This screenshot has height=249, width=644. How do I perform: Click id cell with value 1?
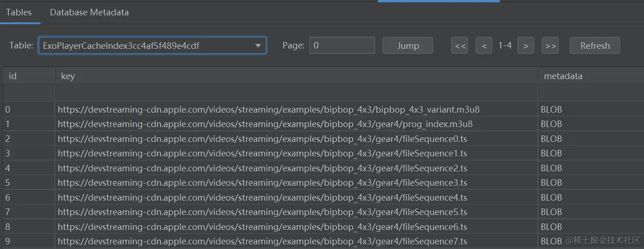point(29,124)
